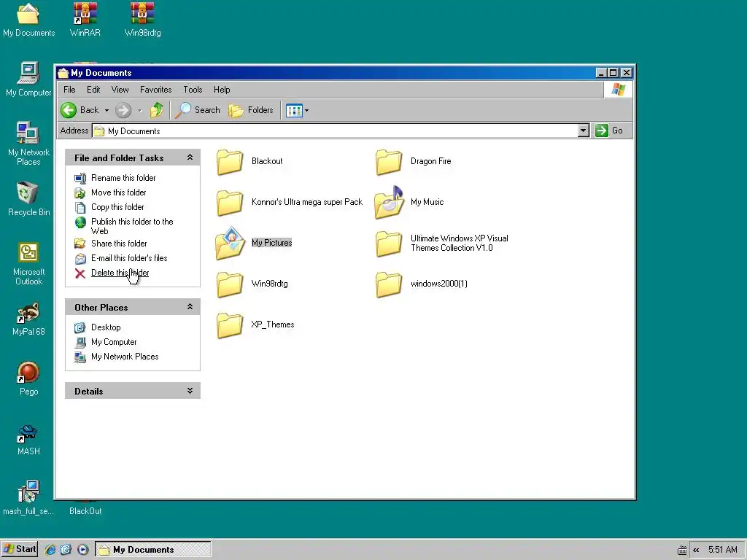This screenshot has height=560, width=747.
Task: Open the Search pane
Action: 197,110
